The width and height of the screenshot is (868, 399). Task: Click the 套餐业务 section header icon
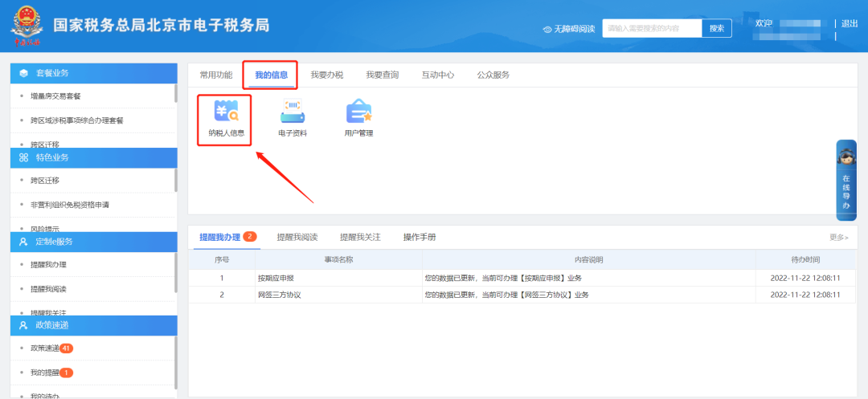[x=23, y=73]
